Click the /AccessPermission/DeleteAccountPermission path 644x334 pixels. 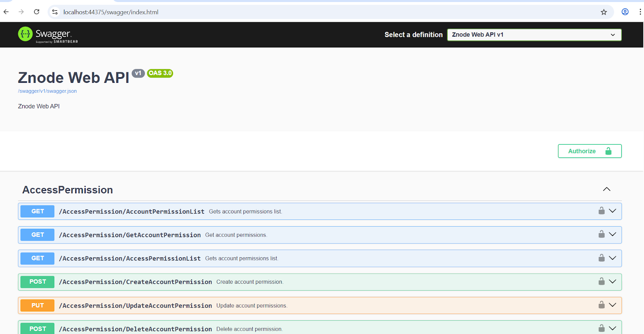135,329
